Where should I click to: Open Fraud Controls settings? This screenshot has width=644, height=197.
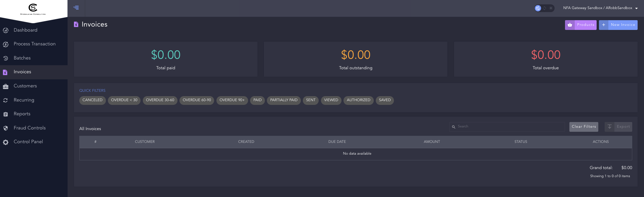click(34, 128)
